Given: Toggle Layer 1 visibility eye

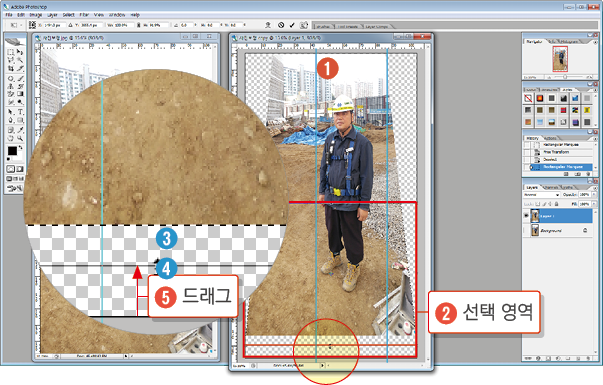Looking at the screenshot, I should click(x=526, y=216).
